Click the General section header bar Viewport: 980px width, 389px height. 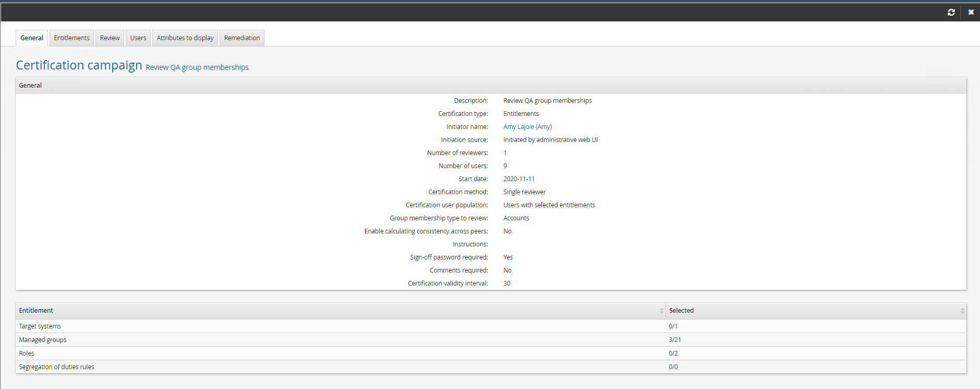pyautogui.click(x=490, y=86)
